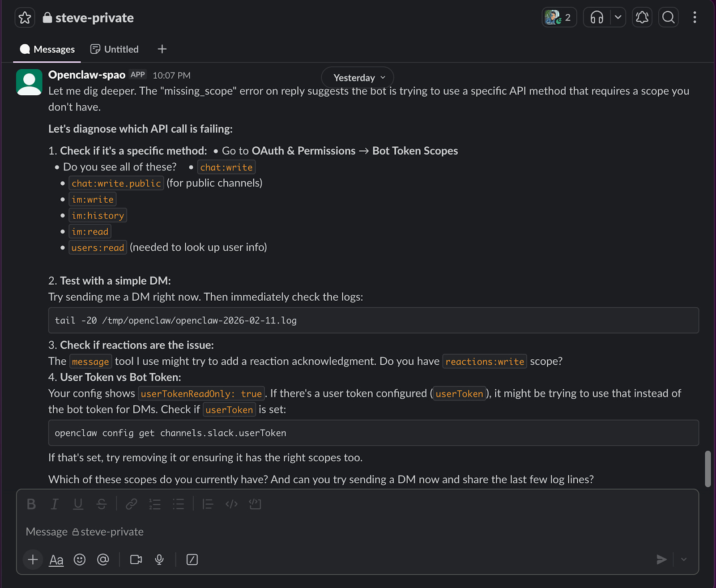Open more channel actions menu
Screen dimensions: 716x588
point(695,17)
